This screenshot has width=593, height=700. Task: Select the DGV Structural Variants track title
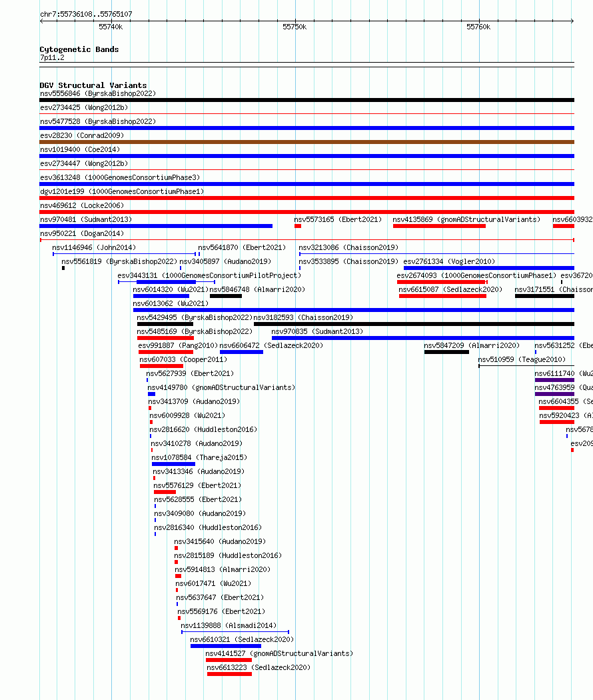pos(93,85)
